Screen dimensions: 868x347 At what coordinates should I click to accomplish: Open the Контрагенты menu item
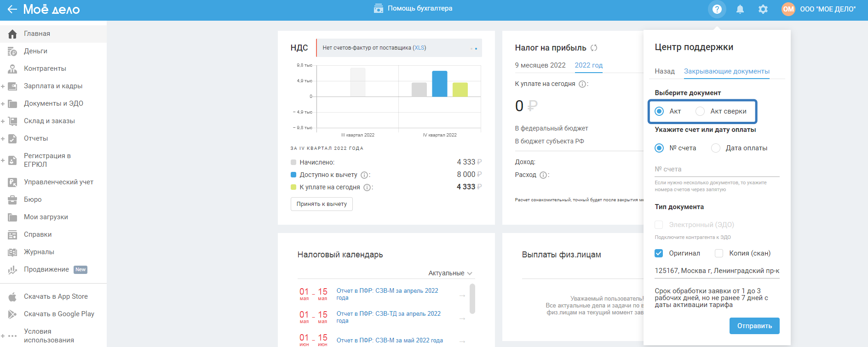[45, 68]
